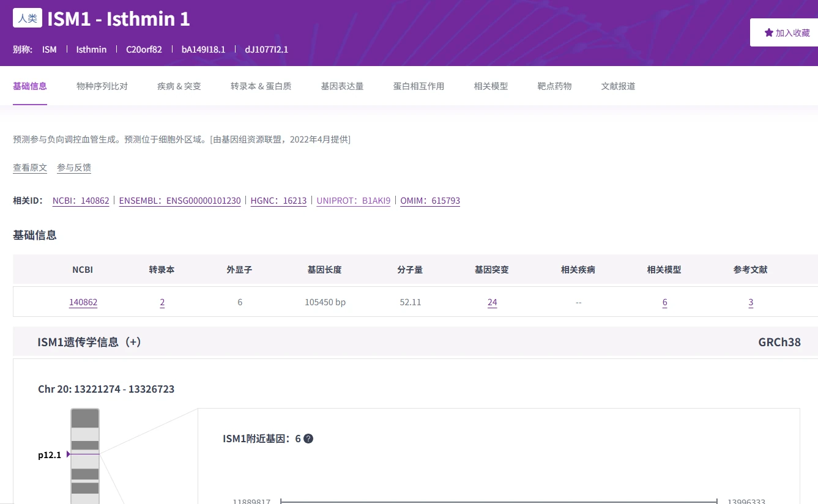Screen dimensions: 818x504
Task: Click the 参考文献 link showing 3
Action: pyautogui.click(x=750, y=302)
